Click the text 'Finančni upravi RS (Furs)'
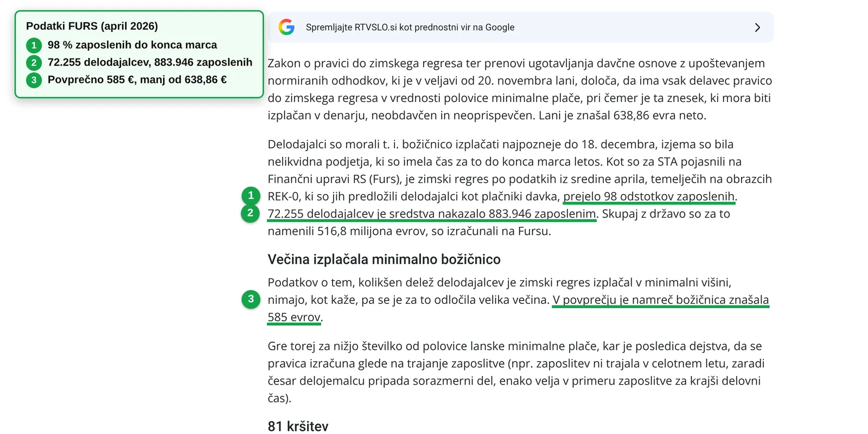This screenshot has height=434, width=868. click(335, 179)
